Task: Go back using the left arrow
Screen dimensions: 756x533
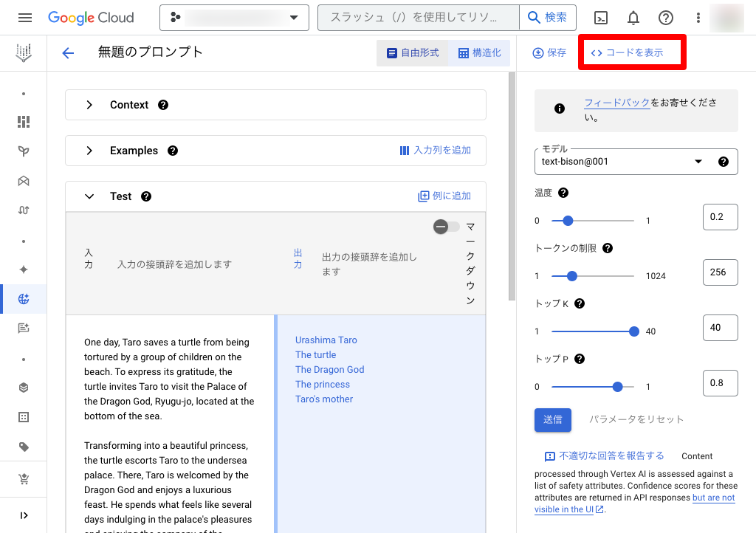Action: coord(68,52)
